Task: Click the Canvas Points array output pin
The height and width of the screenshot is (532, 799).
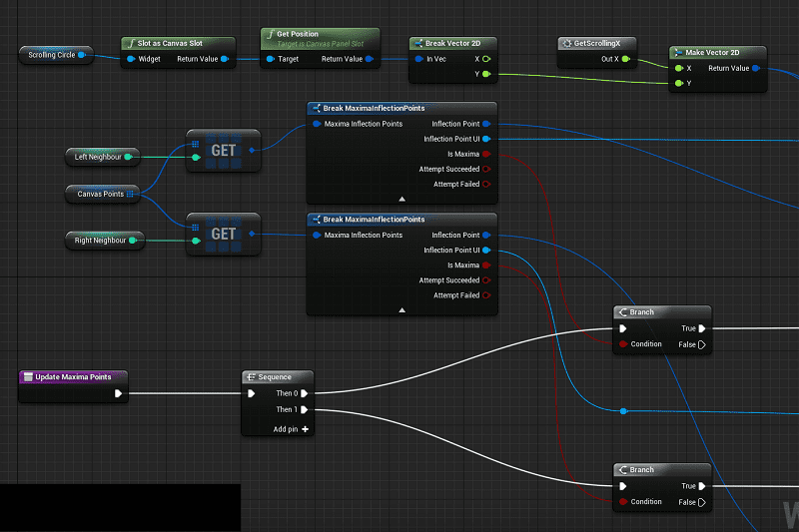Action: point(130,194)
